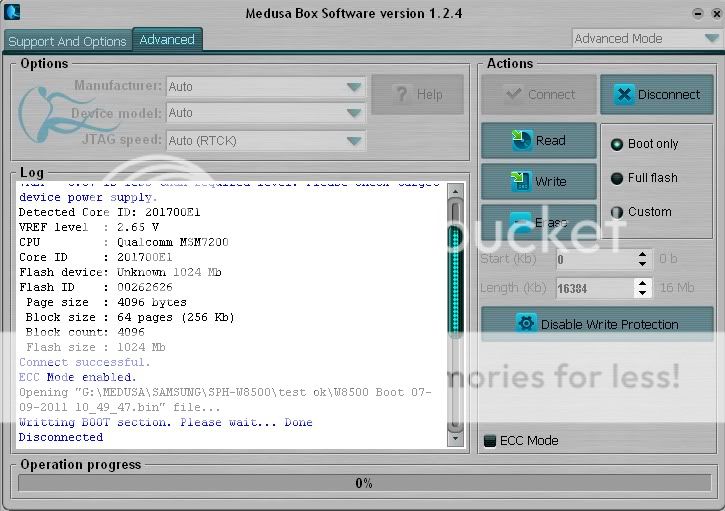Click the 'Disconnected' log line

click(x=61, y=437)
